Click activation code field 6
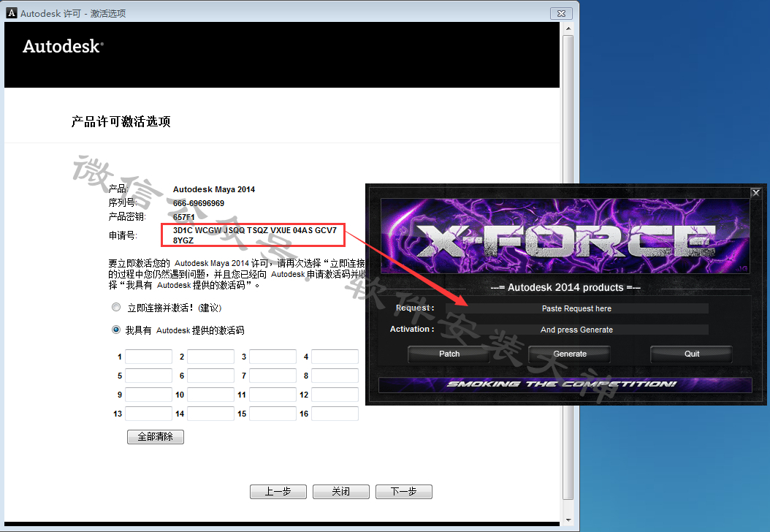770x532 pixels. click(x=210, y=376)
